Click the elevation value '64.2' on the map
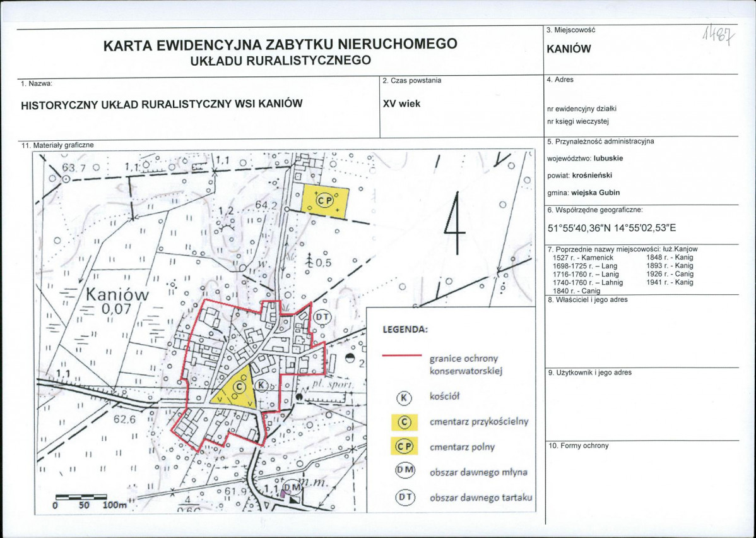The width and height of the screenshot is (756, 538). (266, 205)
